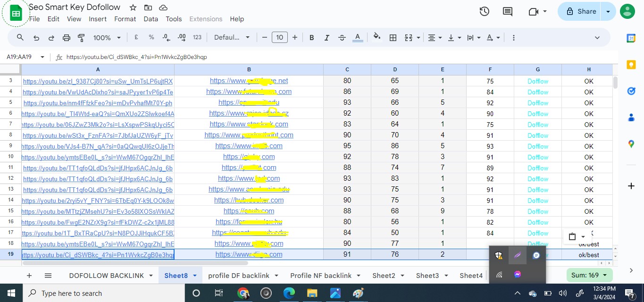This screenshot has height=302, width=644.
Task: Open the Sum: 169 dropdown
Action: pos(589,275)
